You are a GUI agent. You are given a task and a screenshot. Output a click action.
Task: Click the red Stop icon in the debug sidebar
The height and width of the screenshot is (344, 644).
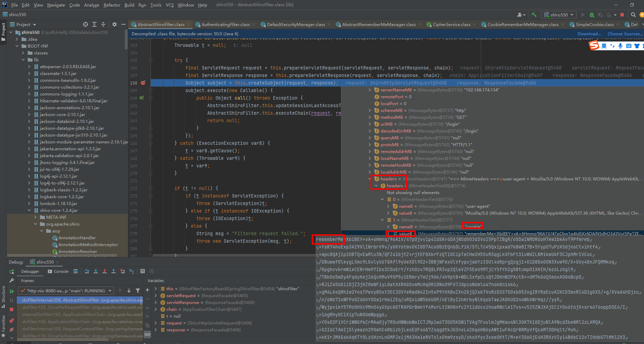tap(12, 309)
